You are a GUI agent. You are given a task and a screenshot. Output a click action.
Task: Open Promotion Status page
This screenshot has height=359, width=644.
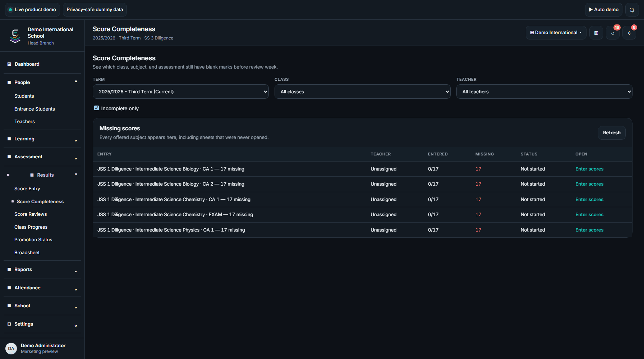click(x=33, y=240)
